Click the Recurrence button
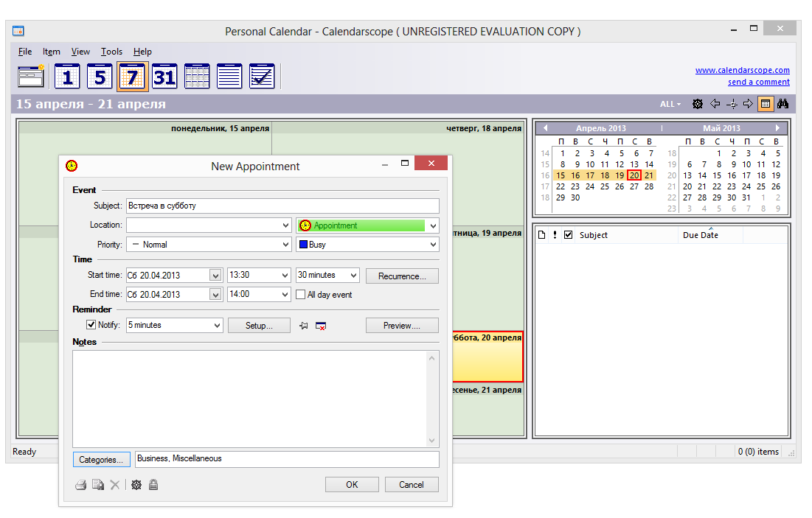Viewport: 812px width, 518px height. [402, 276]
